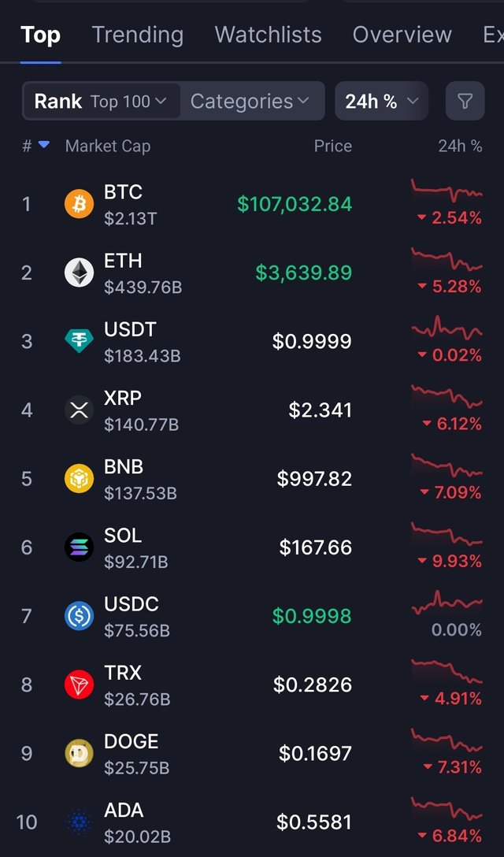Open the Overview tab
The width and height of the screenshot is (504, 857).
402,35
